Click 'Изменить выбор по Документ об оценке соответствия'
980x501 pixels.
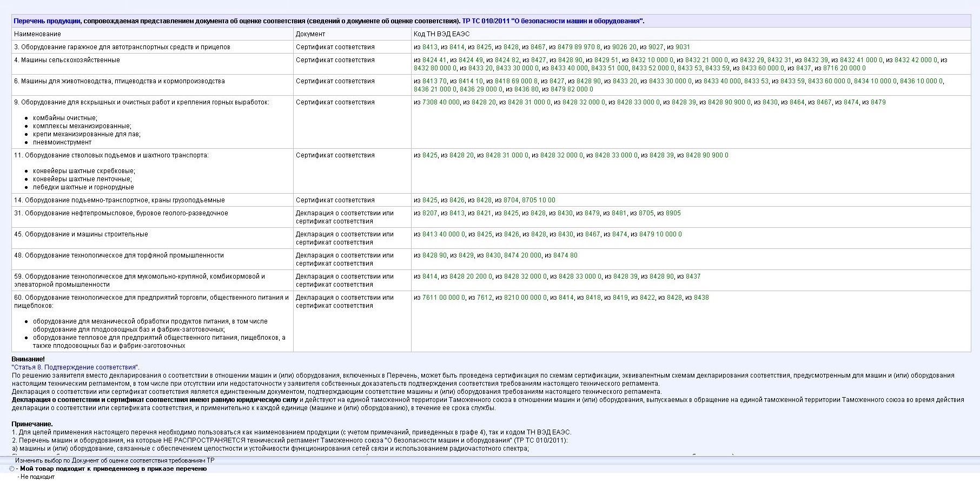point(115,460)
